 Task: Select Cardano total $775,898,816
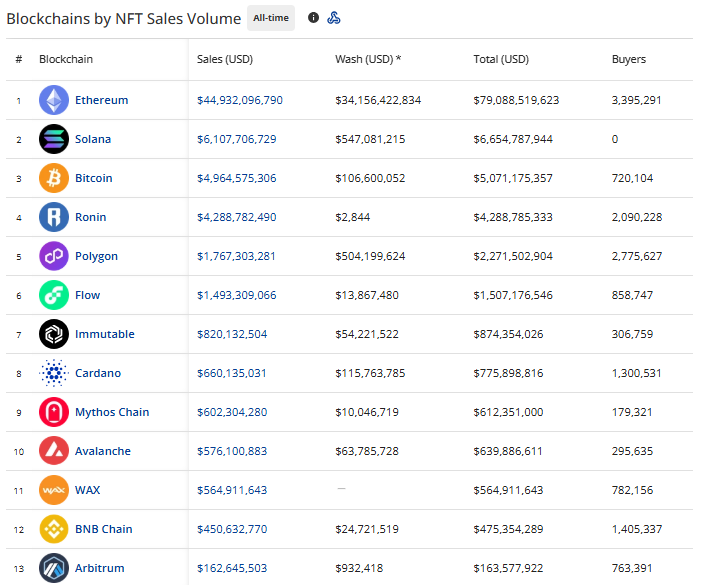pyautogui.click(x=508, y=373)
